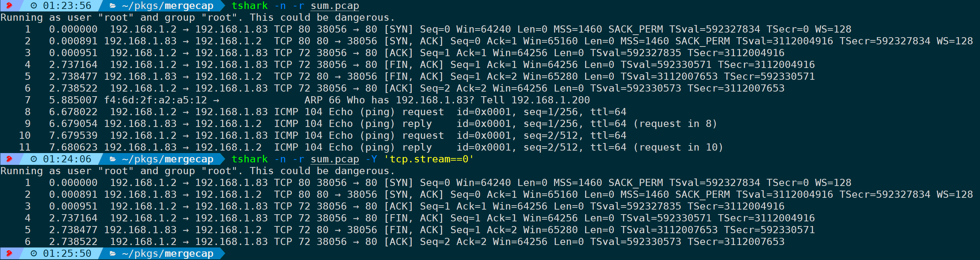
Task: Click the folder icon in the 01:23:56 prompt
Action: [113, 6]
